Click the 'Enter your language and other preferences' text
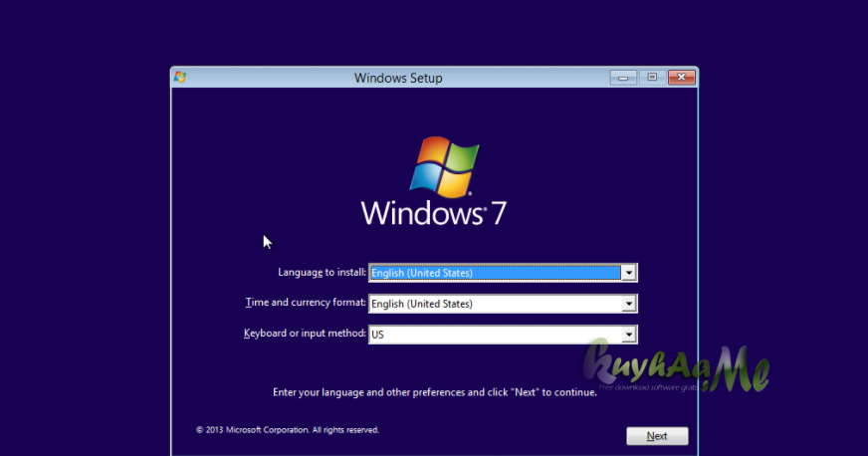This screenshot has height=456, width=868. pyautogui.click(x=435, y=392)
